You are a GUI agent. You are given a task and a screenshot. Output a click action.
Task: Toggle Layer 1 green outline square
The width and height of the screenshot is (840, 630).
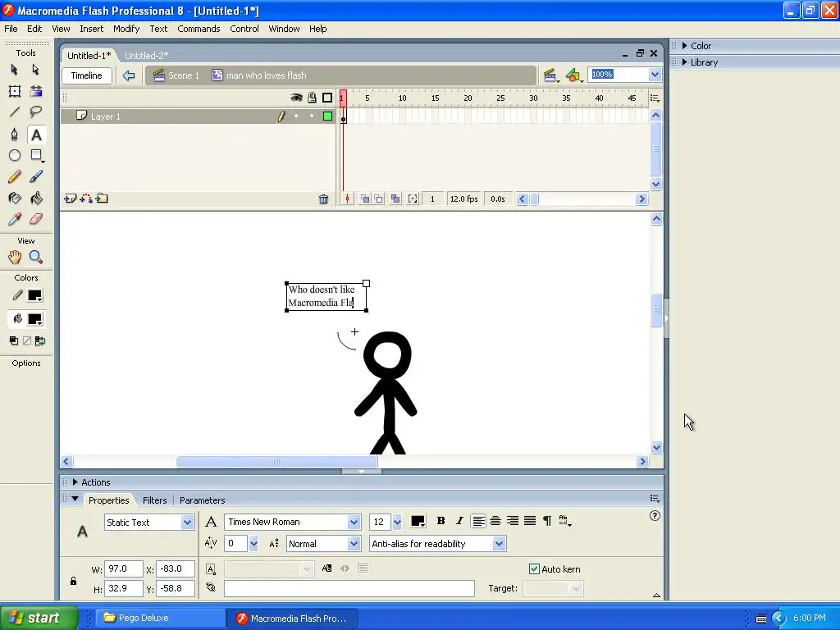327,116
